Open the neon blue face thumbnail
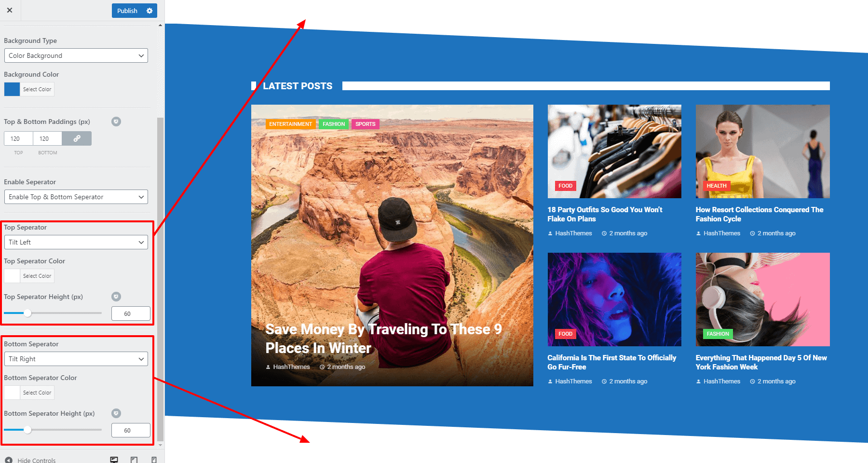This screenshot has width=868, height=463. [x=614, y=300]
